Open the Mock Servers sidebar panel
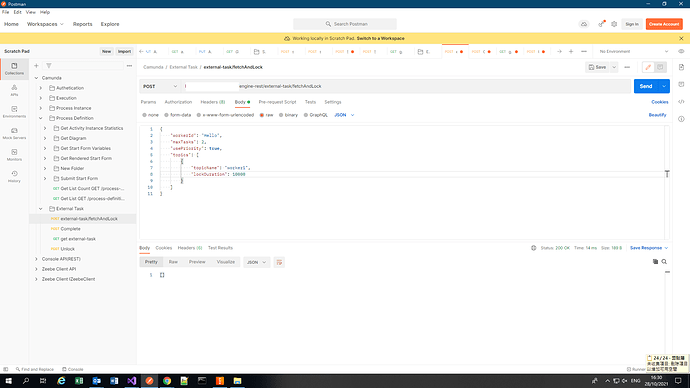This screenshot has width=690, height=388. coord(14,133)
